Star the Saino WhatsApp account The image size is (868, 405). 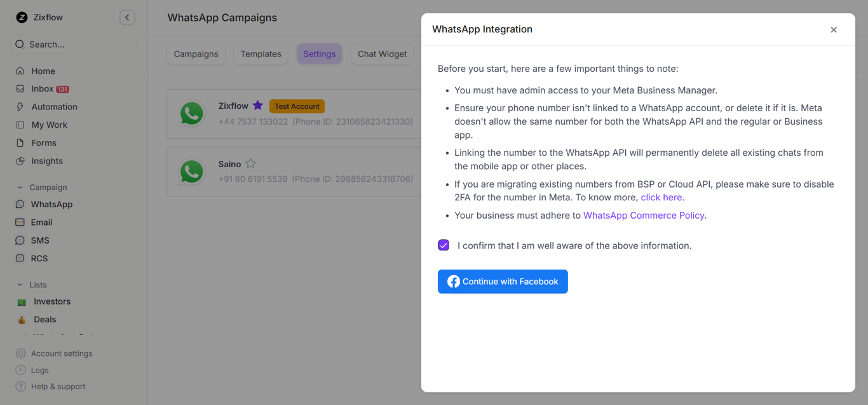(250, 163)
